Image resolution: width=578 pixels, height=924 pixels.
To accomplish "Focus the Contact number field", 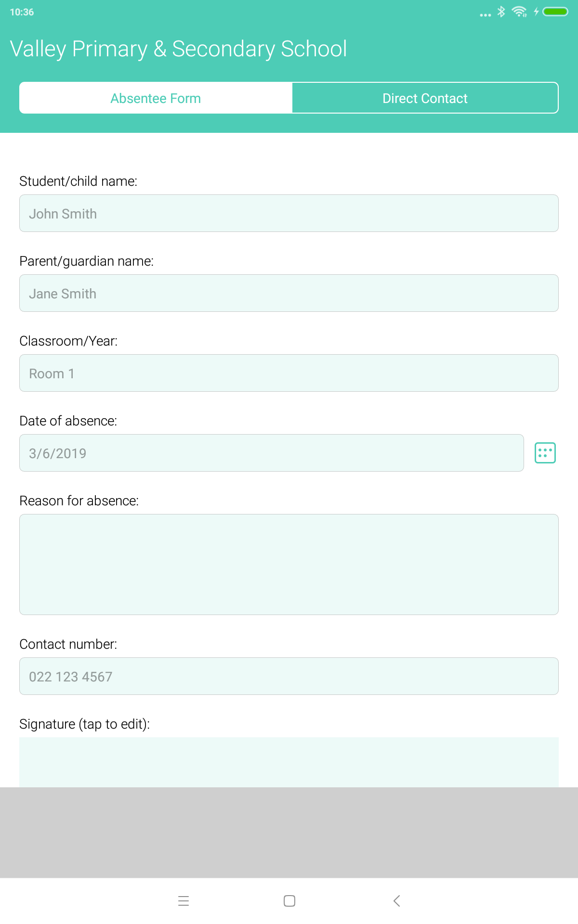I will pos(289,676).
